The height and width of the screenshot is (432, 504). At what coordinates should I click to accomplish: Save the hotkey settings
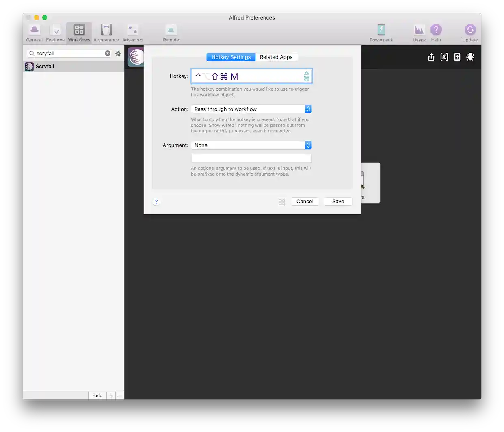[338, 201]
